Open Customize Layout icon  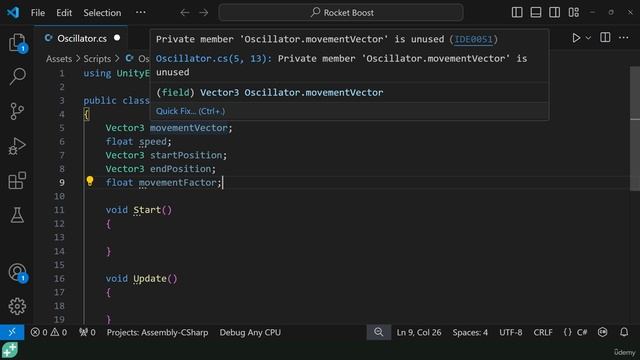coord(573,13)
